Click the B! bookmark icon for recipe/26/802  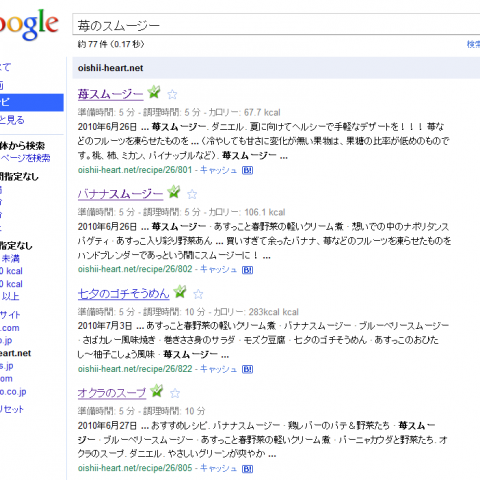[x=247, y=270]
